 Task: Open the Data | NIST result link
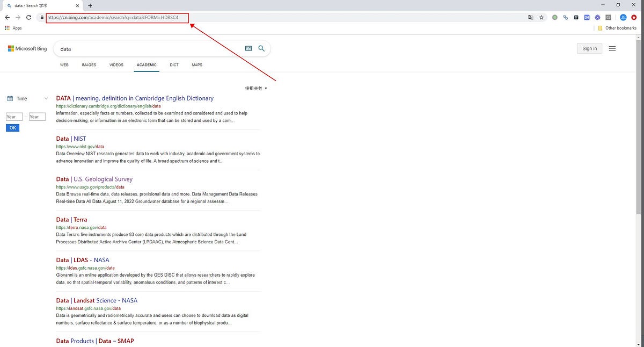tap(70, 138)
